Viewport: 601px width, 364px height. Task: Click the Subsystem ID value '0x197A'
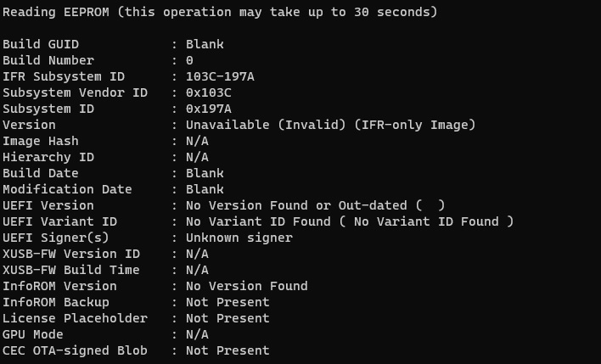pyautogui.click(x=209, y=109)
